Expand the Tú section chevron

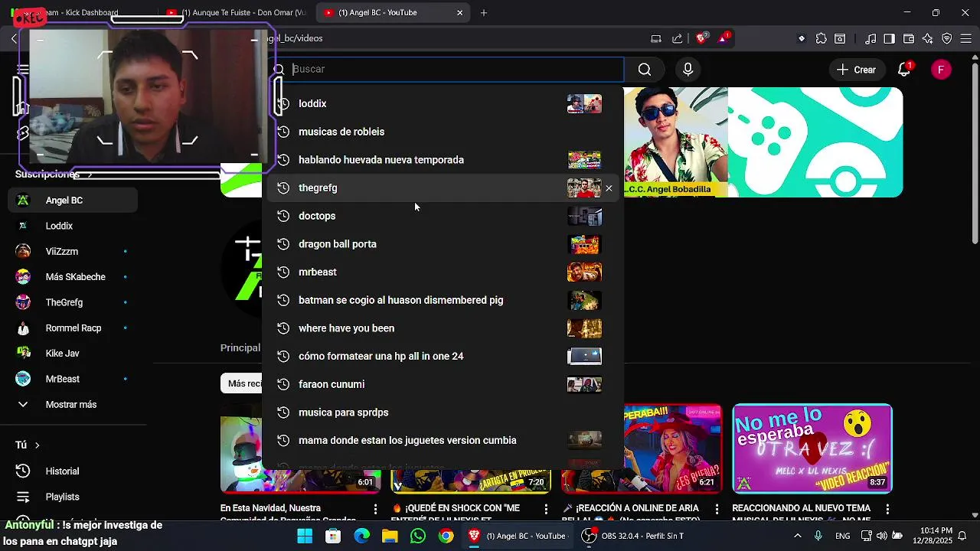[37, 445]
